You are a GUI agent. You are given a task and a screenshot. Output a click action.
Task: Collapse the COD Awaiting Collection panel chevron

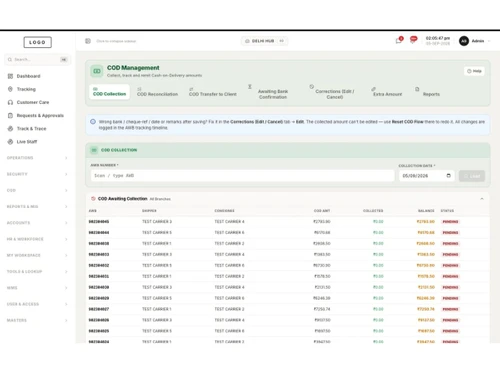(482, 199)
